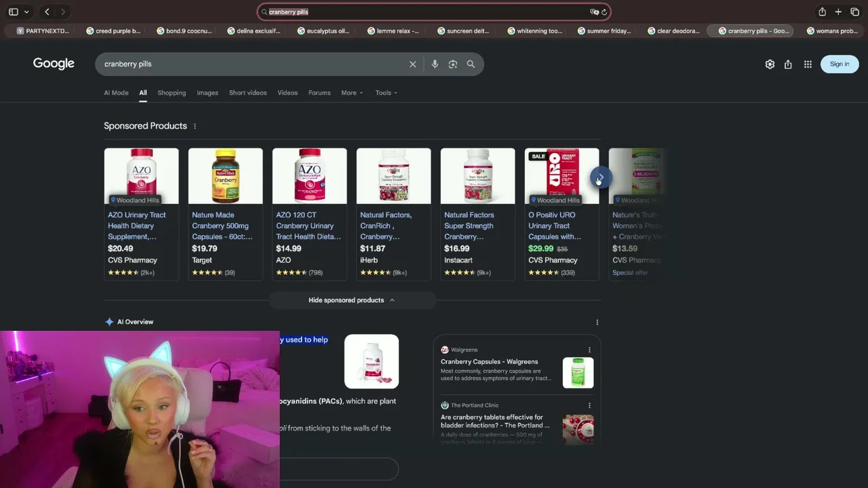Collapse with Hide sponsored products
Screen dimensions: 868x488
point(352,300)
